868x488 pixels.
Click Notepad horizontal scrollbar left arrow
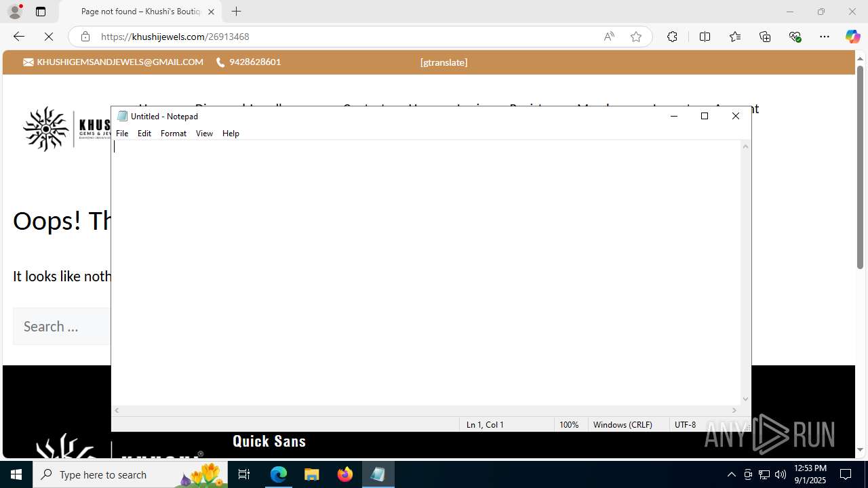117,410
